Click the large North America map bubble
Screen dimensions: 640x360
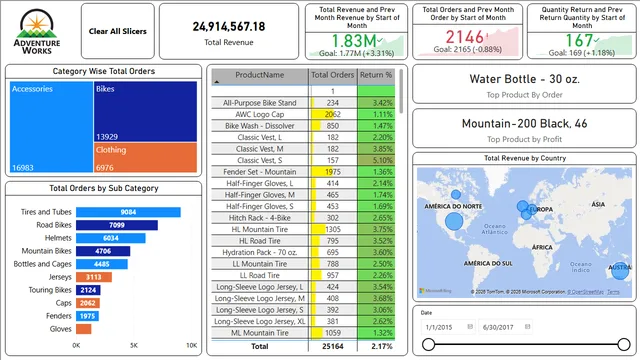pyautogui.click(x=454, y=221)
